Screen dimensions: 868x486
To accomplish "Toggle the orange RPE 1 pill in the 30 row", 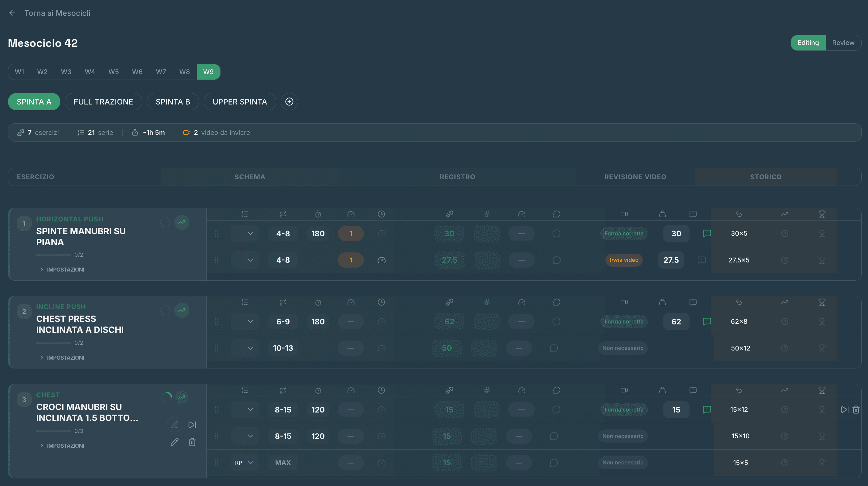I will click(351, 233).
